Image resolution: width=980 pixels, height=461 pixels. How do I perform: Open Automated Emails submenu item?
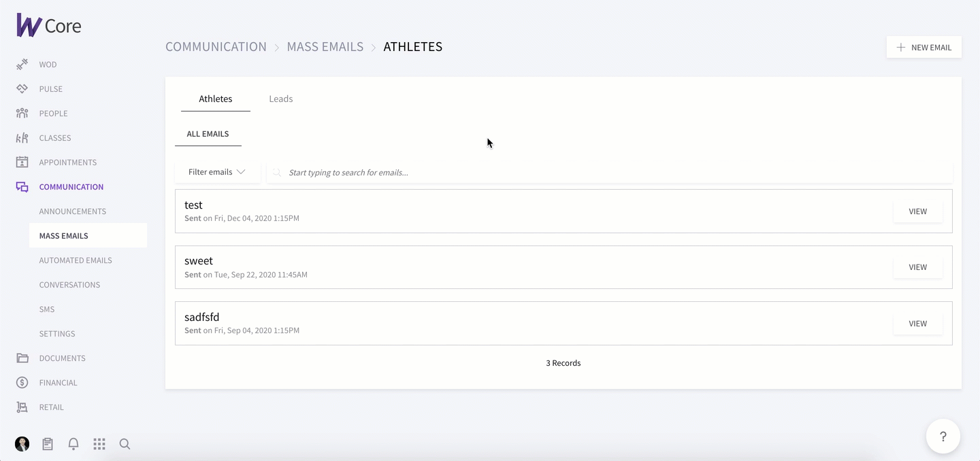(x=76, y=260)
